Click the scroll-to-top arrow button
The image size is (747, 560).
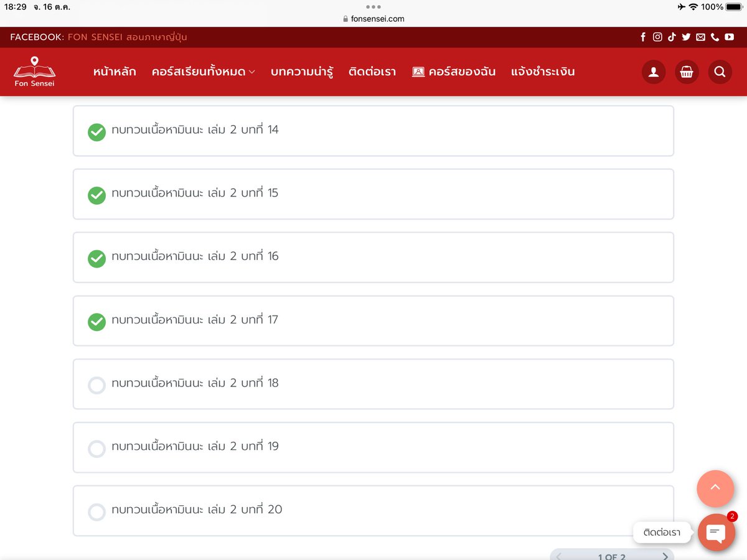[x=715, y=488]
